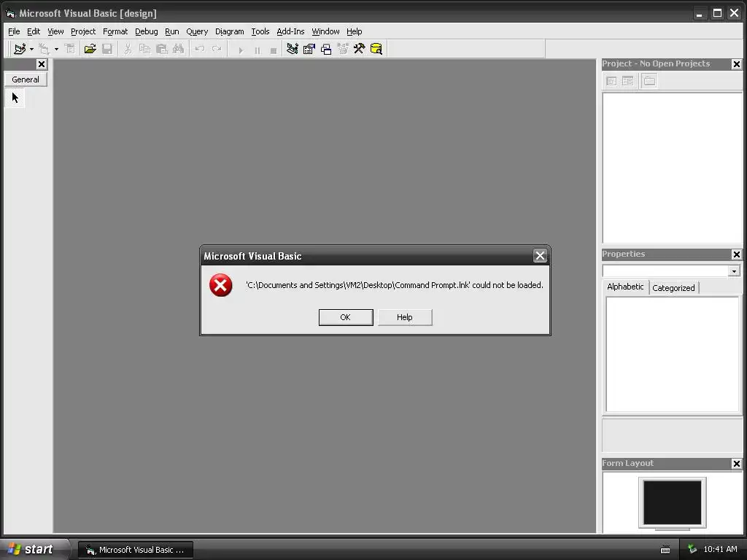
Task: Select the Pointer tool in toolbox
Action: coord(15,98)
